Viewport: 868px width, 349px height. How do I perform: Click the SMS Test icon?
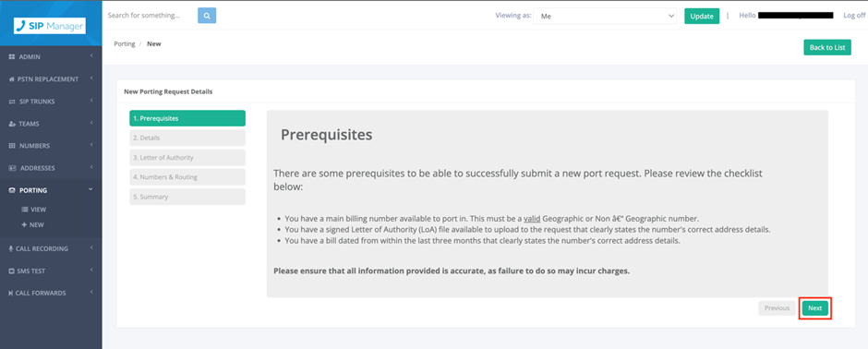[x=12, y=271]
